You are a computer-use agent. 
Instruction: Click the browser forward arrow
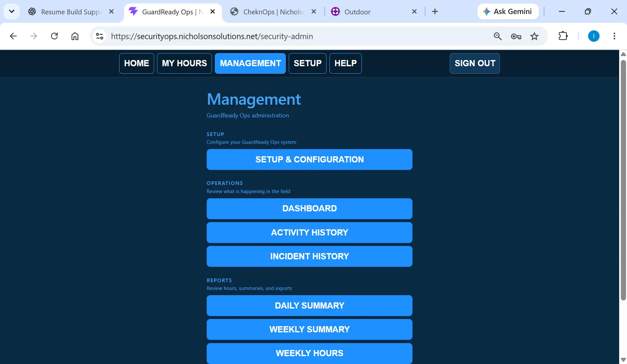point(34,36)
